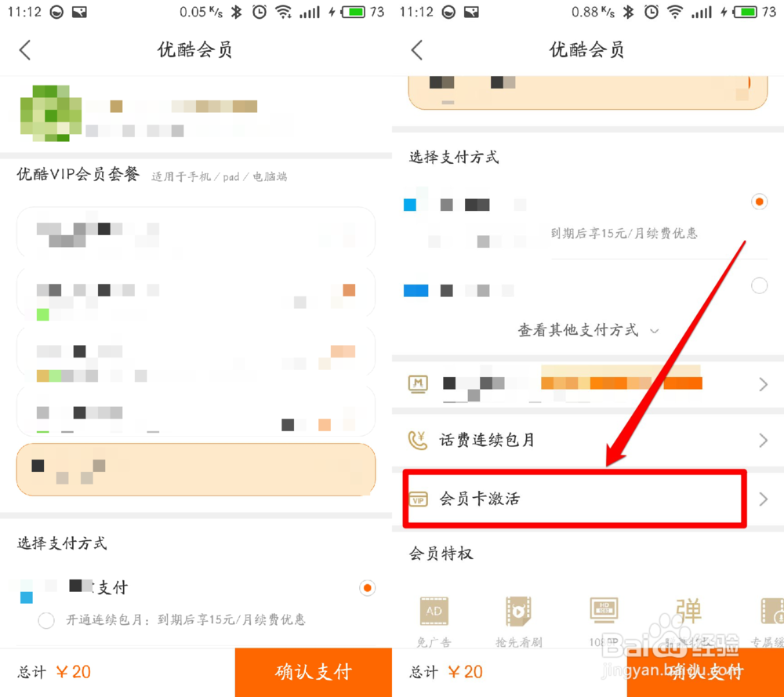Tap pixelated user avatar on left screen
The height and width of the screenshot is (697, 784).
[x=50, y=113]
